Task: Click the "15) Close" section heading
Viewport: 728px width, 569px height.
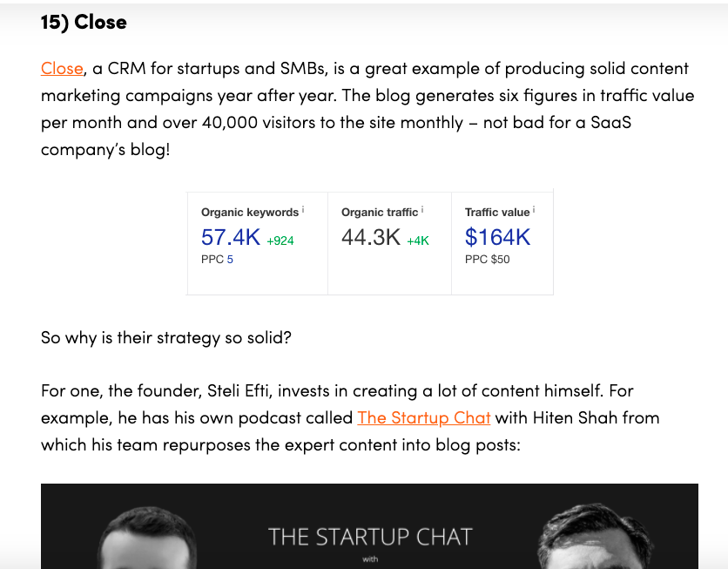Action: [84, 23]
